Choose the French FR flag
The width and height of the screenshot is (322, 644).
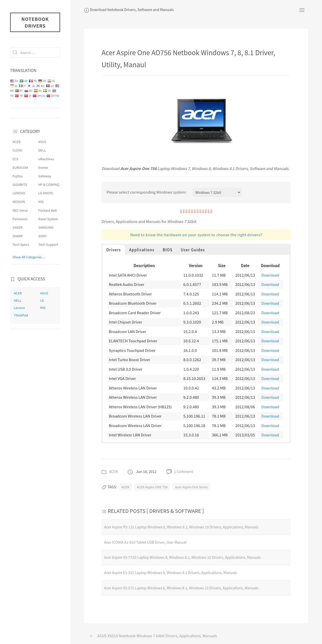(31, 81)
